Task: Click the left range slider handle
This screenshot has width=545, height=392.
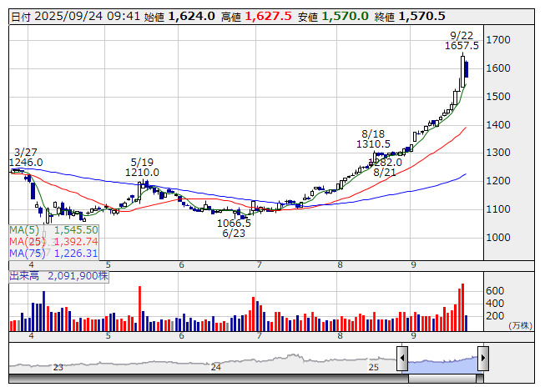Action: 402,358
